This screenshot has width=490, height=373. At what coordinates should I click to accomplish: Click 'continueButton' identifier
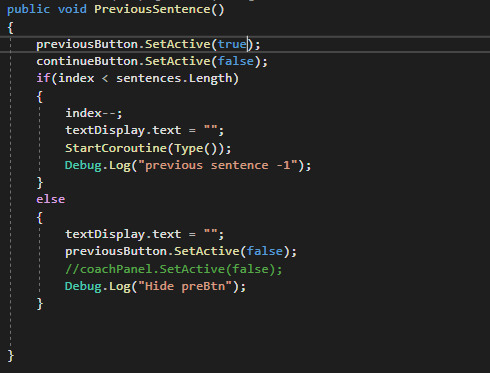click(87, 61)
